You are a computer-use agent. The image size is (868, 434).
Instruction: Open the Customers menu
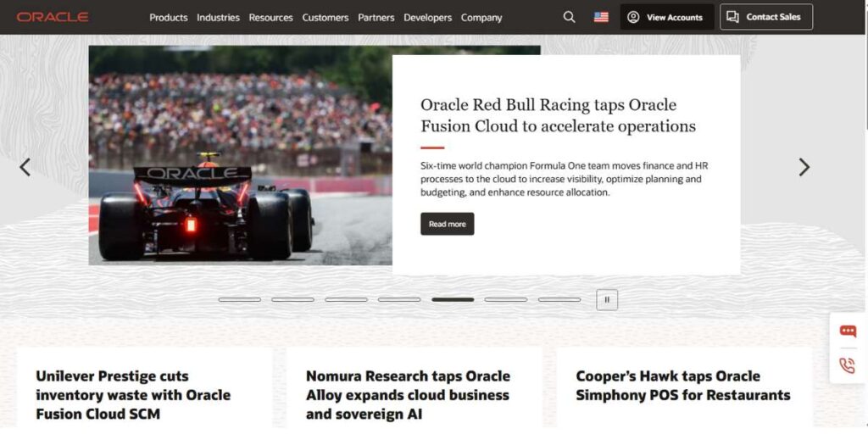(x=325, y=18)
